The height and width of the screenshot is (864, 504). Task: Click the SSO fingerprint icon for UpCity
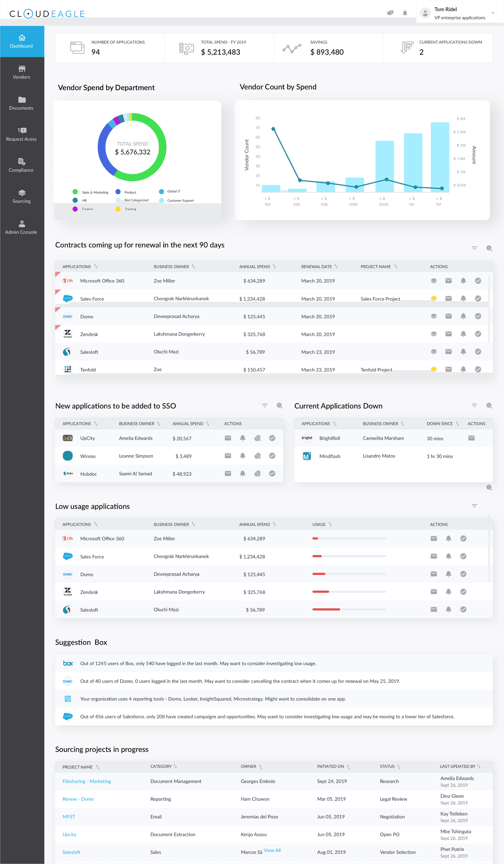pos(257,438)
